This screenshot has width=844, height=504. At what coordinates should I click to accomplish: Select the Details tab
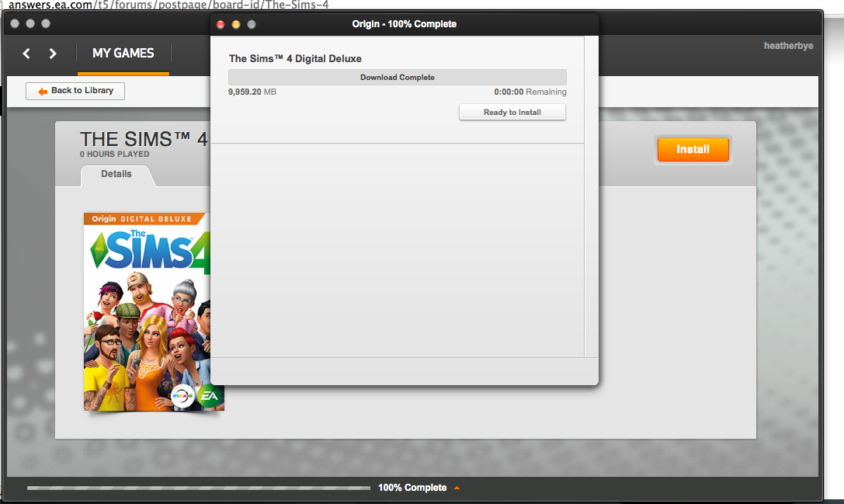point(116,175)
